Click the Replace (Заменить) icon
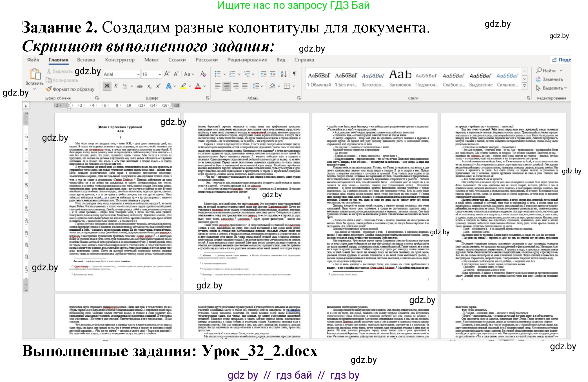 click(x=538, y=79)
